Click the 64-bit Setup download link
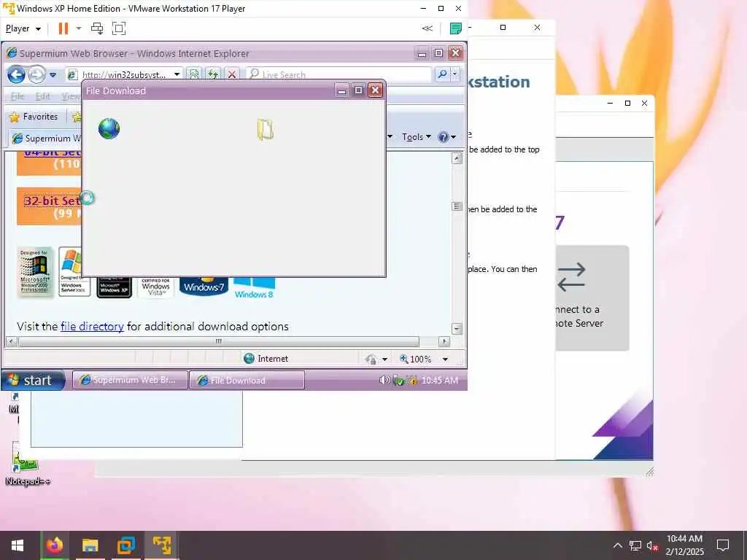This screenshot has height=560, width=747. click(53, 153)
